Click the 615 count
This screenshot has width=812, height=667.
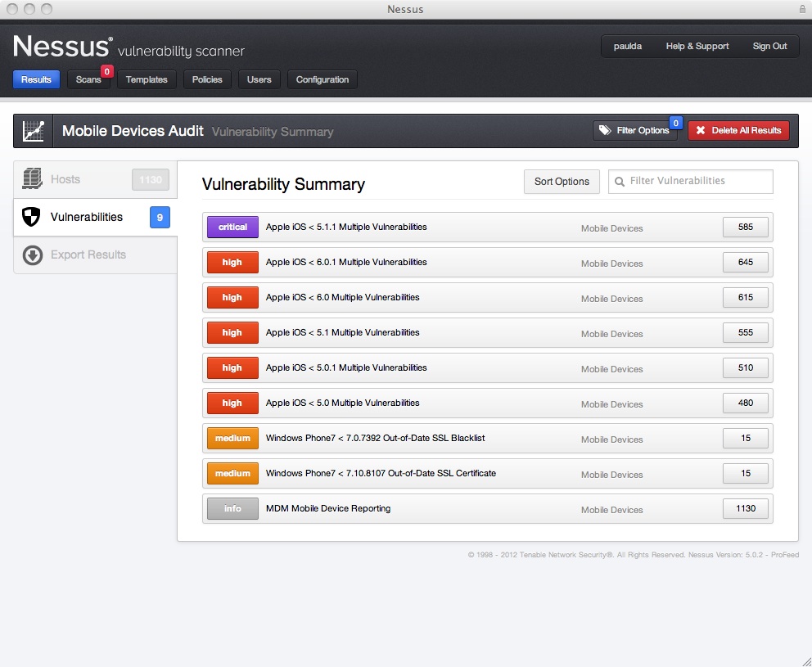pyautogui.click(x=745, y=297)
